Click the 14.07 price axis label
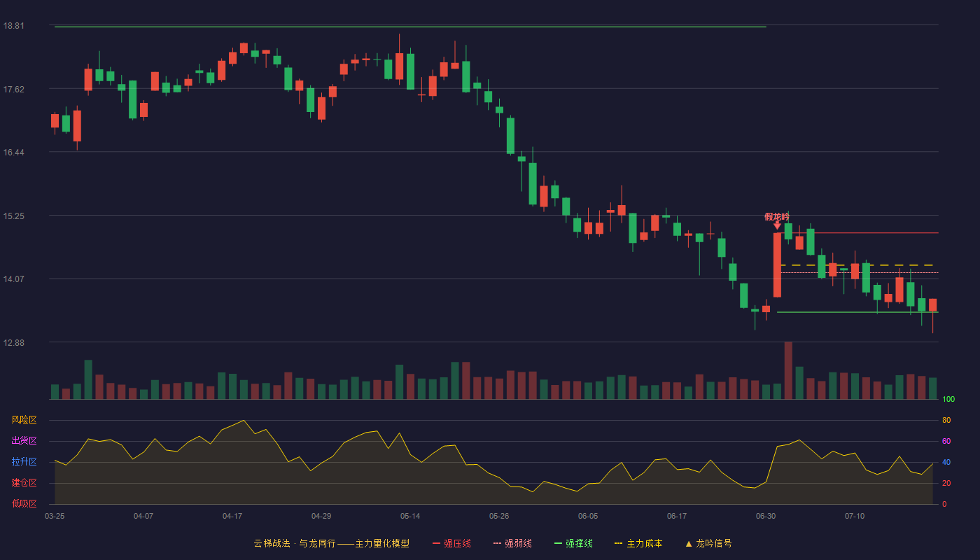980x560 pixels. (x=13, y=279)
